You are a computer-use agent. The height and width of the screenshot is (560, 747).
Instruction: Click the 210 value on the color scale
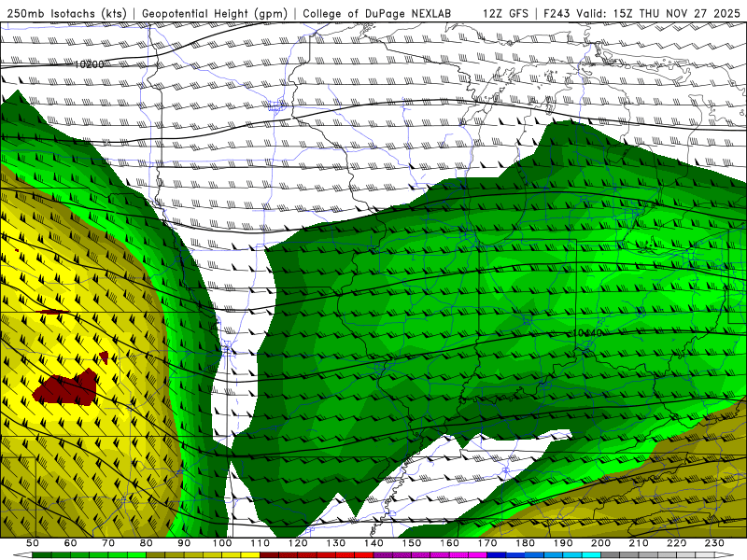click(x=639, y=543)
